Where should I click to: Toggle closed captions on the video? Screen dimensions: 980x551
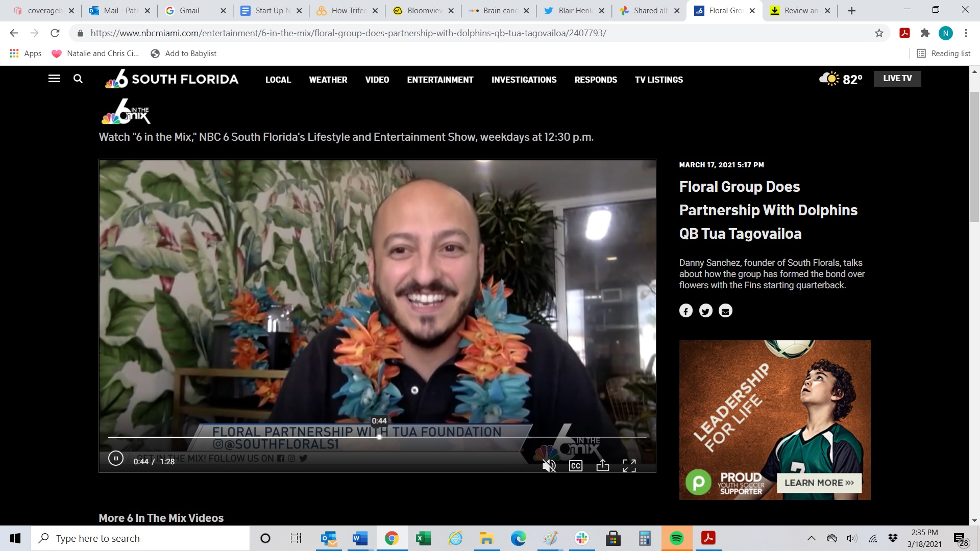pyautogui.click(x=576, y=465)
